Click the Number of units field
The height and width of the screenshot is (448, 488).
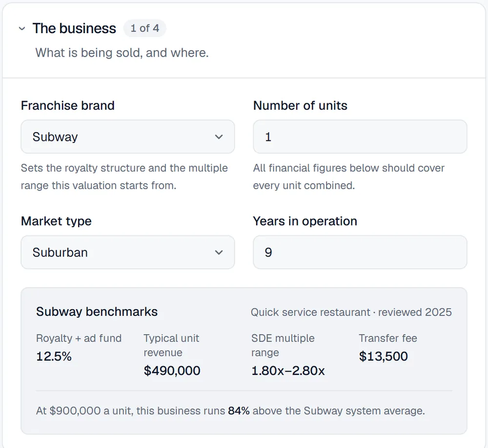click(360, 136)
